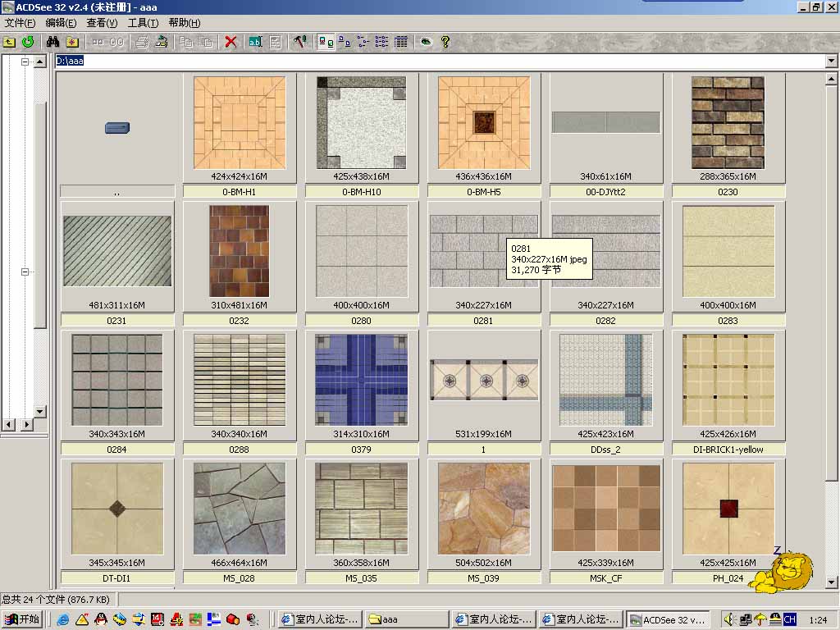Click the Rename toolbar icon

click(x=255, y=42)
